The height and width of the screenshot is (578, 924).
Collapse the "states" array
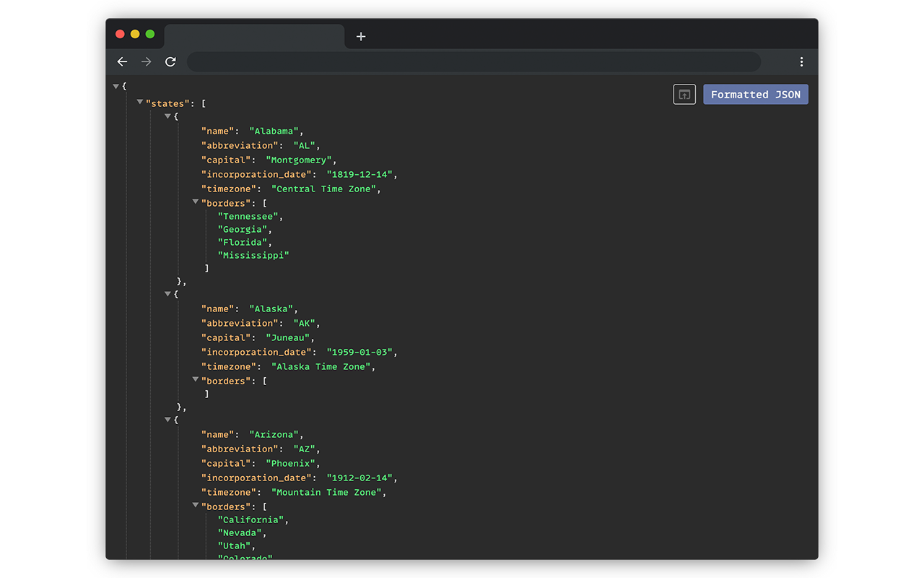pos(139,102)
